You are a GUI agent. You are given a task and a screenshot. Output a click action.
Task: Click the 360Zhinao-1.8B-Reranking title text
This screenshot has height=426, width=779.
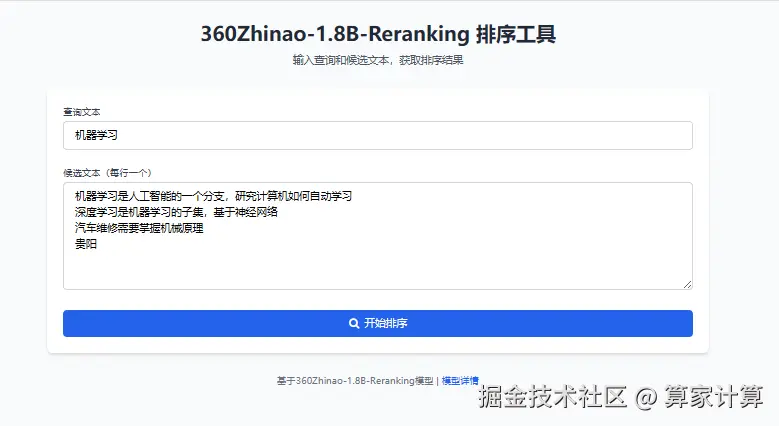[335, 34]
